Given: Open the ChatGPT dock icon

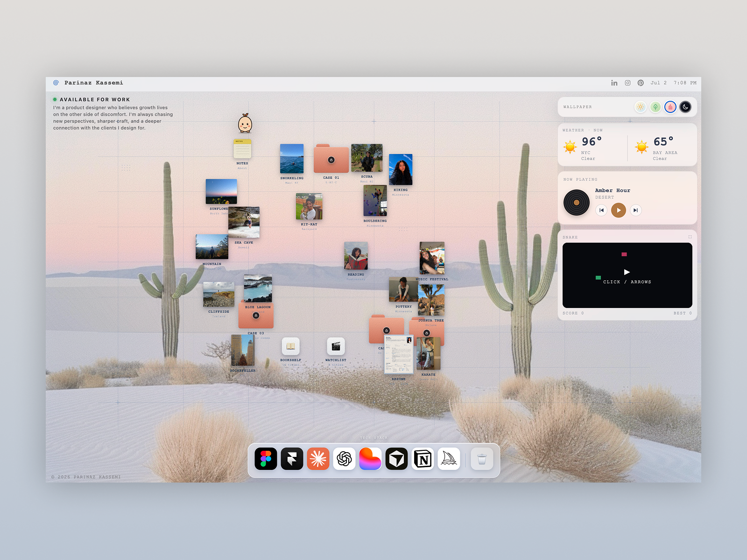Looking at the screenshot, I should point(344,459).
